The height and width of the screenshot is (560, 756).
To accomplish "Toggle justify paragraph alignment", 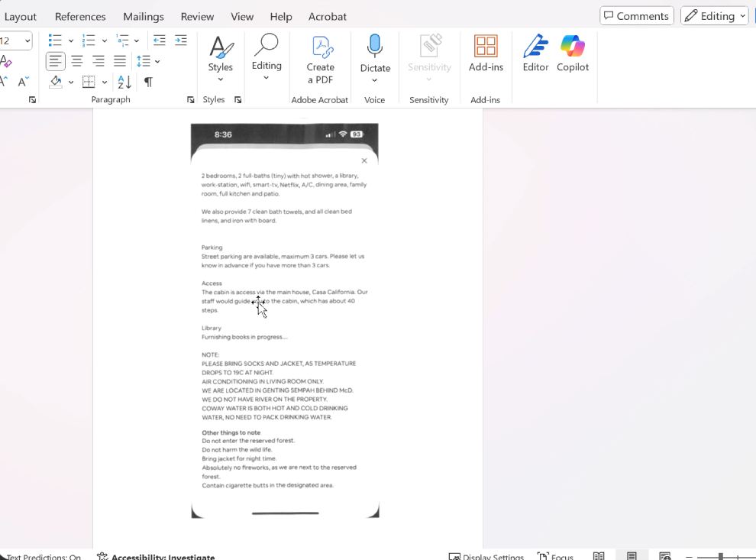I will pyautogui.click(x=120, y=61).
